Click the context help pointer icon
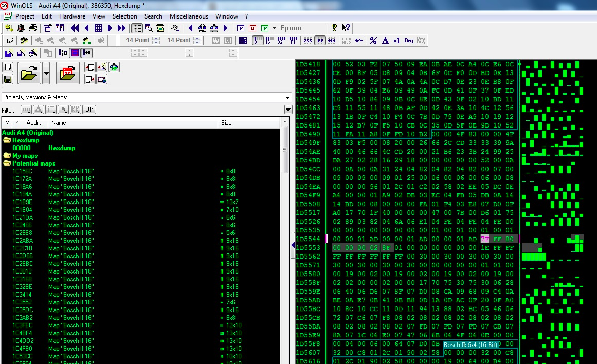This screenshot has width=597, height=364. click(346, 28)
